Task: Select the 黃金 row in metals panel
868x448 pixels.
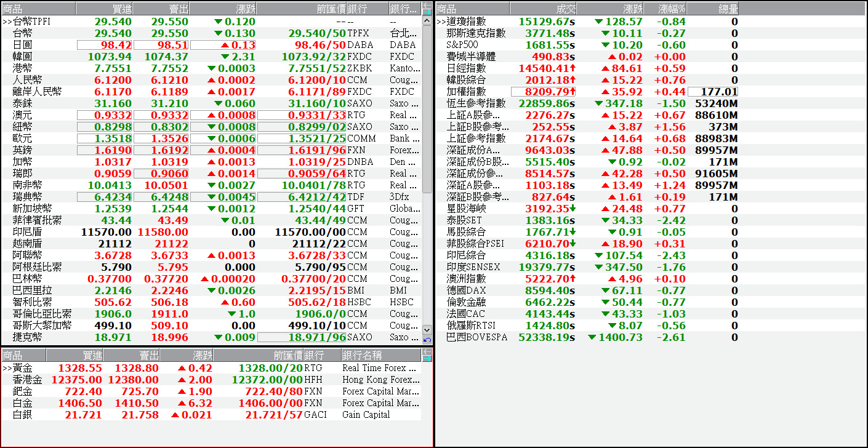Action: point(212,368)
